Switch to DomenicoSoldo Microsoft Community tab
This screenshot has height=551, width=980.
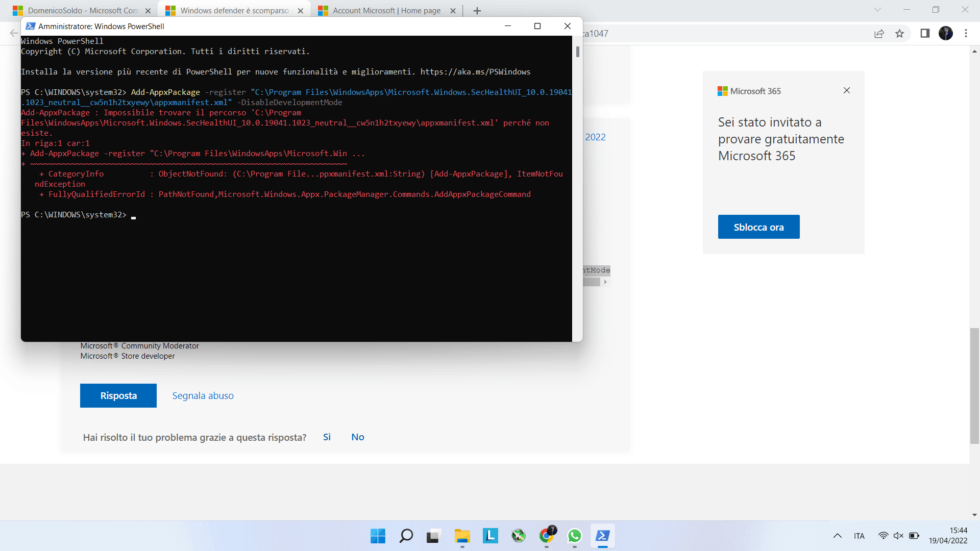tap(83, 11)
